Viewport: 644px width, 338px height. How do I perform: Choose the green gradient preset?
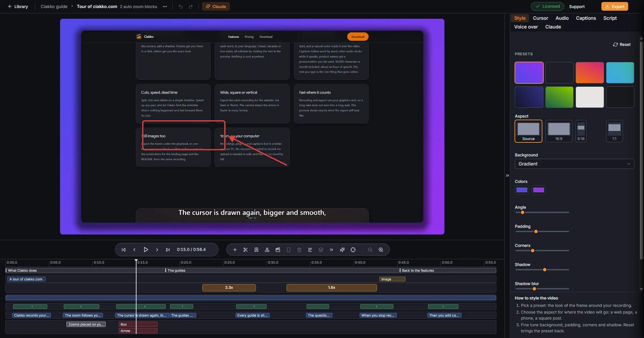click(x=559, y=97)
